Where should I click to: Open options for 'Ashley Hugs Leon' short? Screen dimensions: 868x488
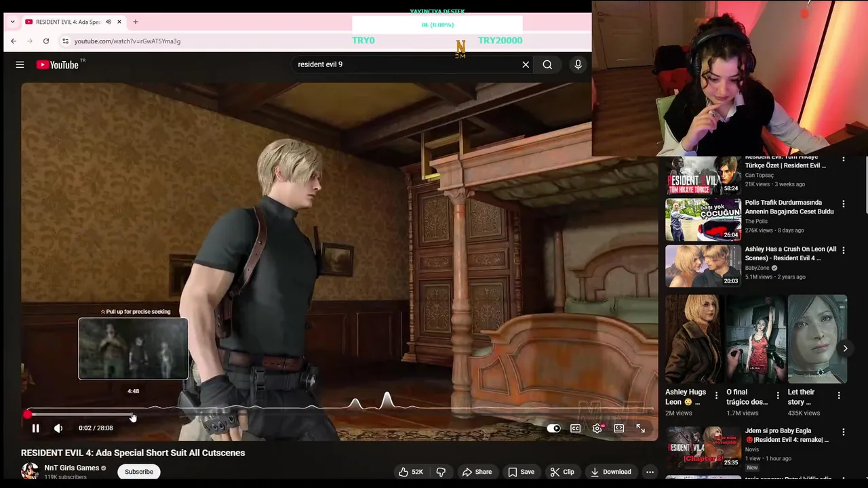click(717, 396)
